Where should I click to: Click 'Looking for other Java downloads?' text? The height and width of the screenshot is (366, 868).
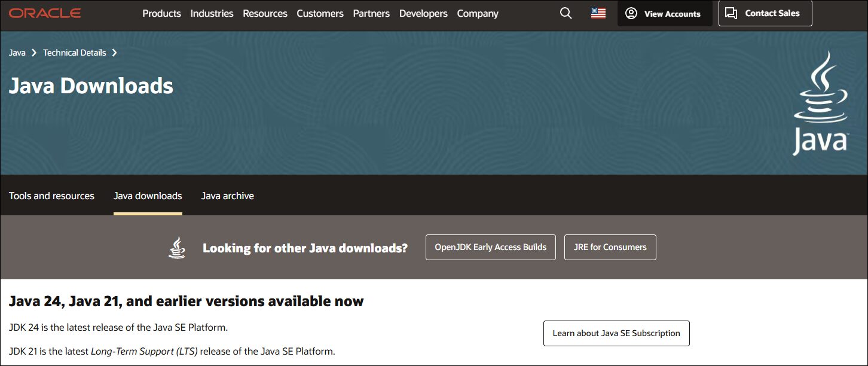point(305,248)
